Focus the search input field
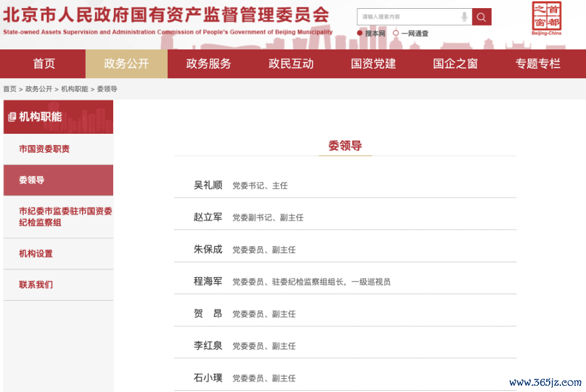The image size is (586, 392). tap(408, 17)
